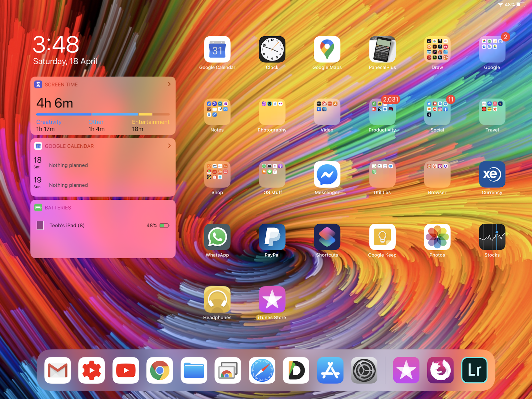
Task: Tap the 3:48 clock display
Action: pos(56,45)
